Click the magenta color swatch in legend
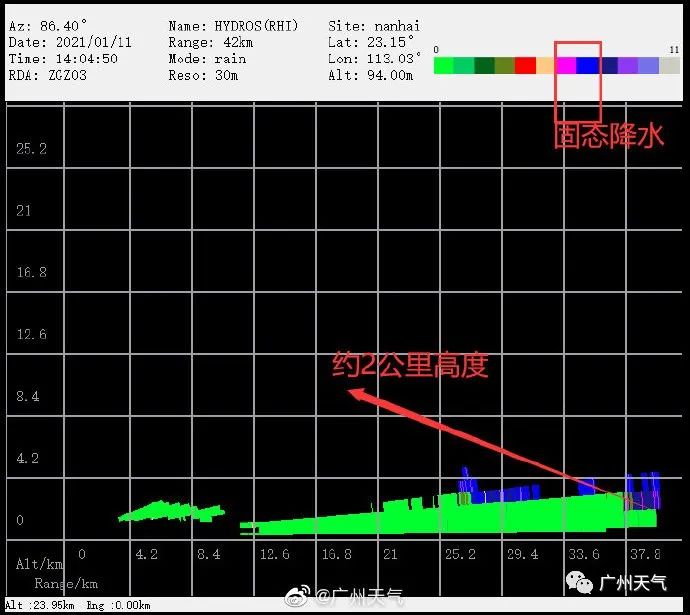The image size is (690, 615). pos(566,66)
